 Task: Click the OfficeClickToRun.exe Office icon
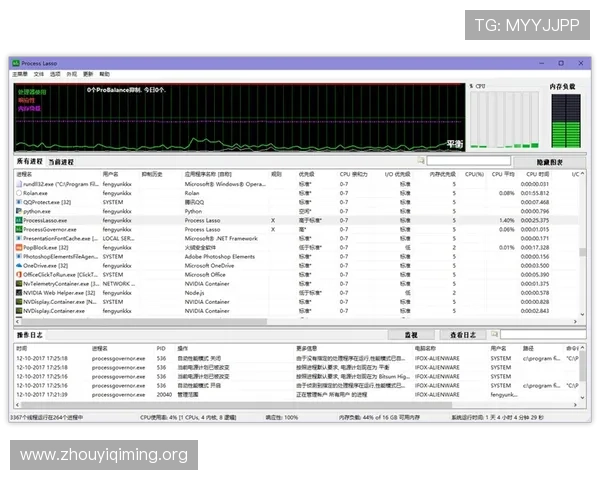19,274
